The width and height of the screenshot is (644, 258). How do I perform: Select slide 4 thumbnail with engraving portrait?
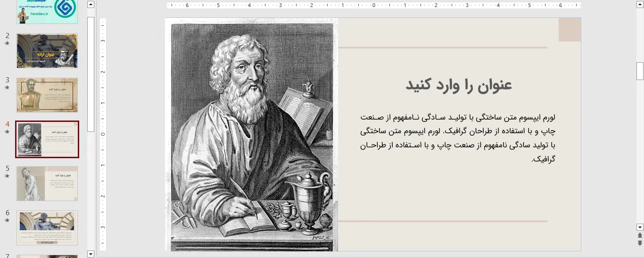[47, 139]
